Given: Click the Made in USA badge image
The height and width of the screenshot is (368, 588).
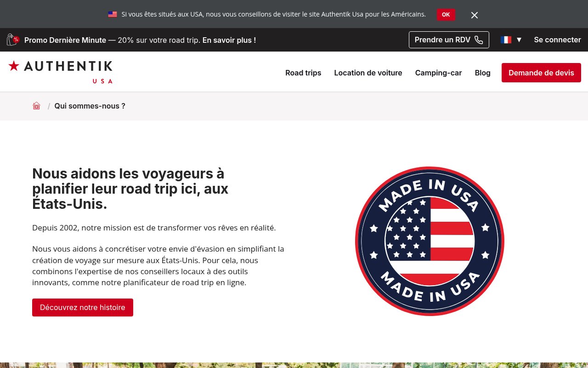Looking at the screenshot, I should 430,241.
